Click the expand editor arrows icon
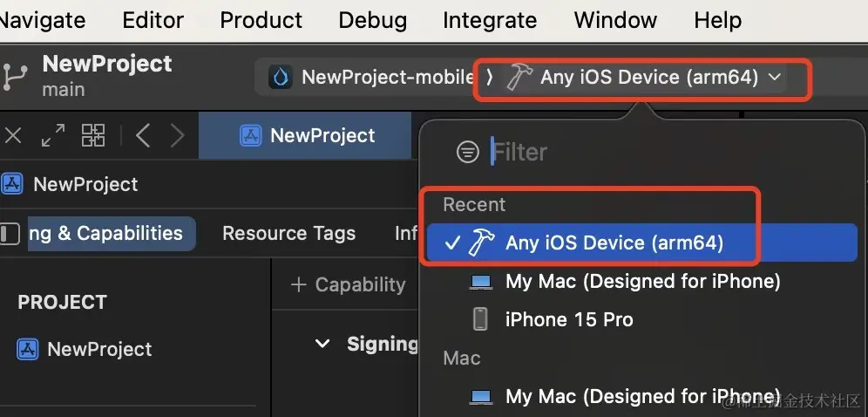Viewport: 868px width, 417px height. (x=53, y=135)
